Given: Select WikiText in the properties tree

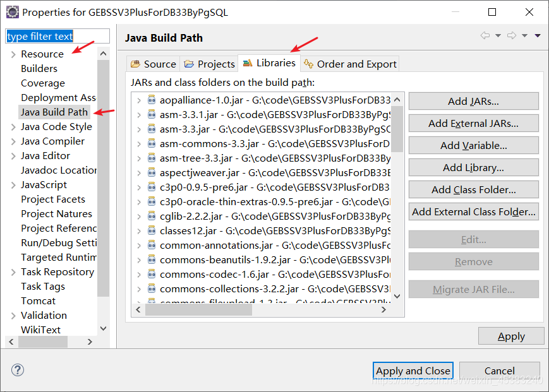Looking at the screenshot, I should pyautogui.click(x=40, y=330).
